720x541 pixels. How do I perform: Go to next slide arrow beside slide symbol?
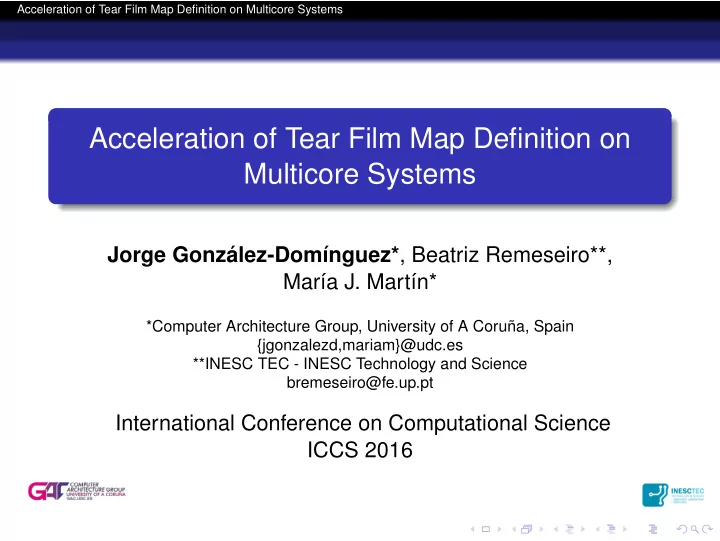click(500, 529)
